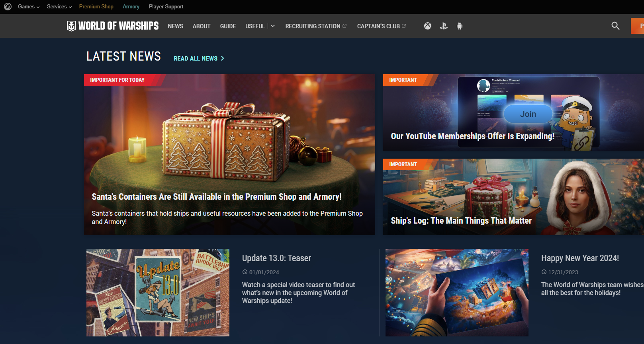Screen dimensions: 644x344
Task: Click the World of Warships logo
Action: tap(113, 26)
